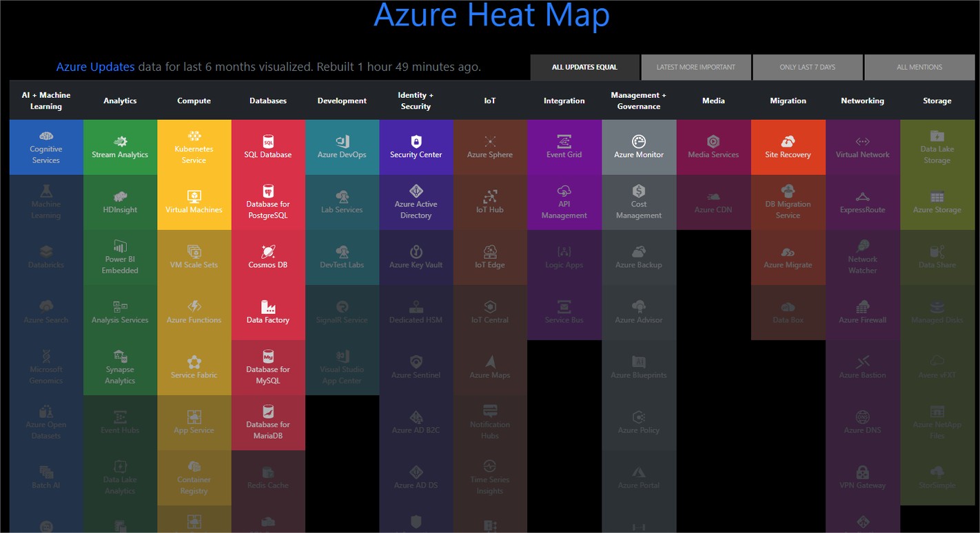Open the VM Scale Sets tile

click(194, 258)
